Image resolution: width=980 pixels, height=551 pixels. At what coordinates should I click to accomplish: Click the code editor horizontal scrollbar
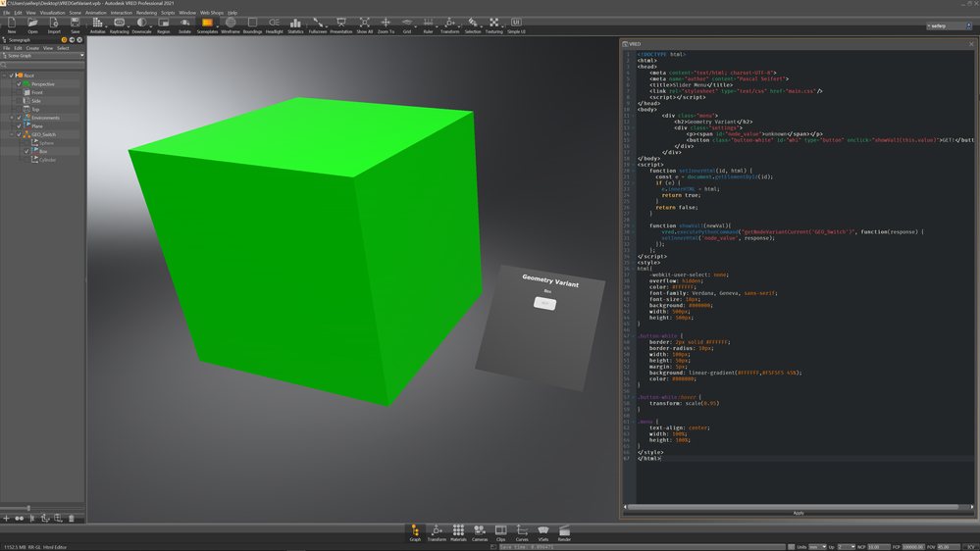coord(793,507)
